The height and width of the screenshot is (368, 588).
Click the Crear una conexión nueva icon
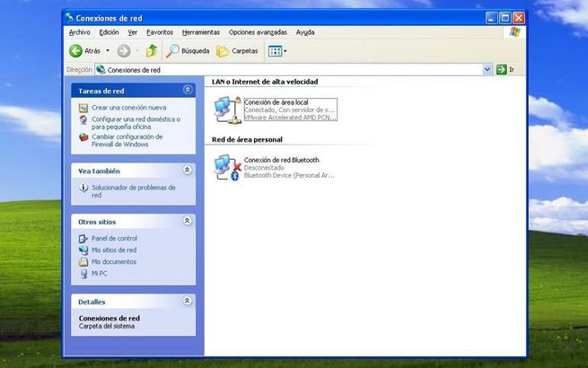pos(83,108)
